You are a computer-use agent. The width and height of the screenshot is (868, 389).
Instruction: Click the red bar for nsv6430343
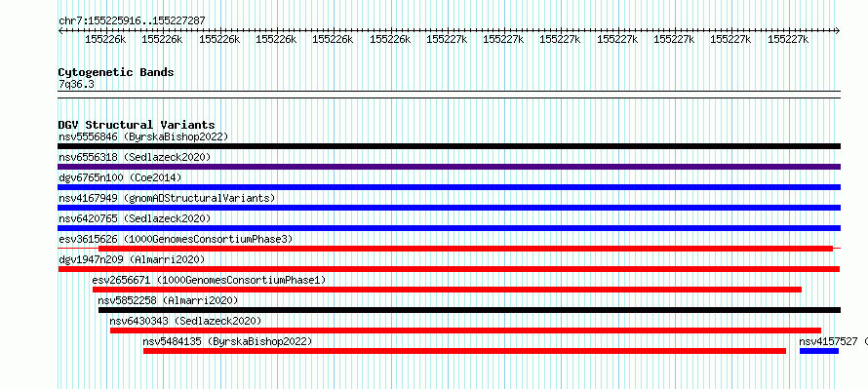[465, 331]
